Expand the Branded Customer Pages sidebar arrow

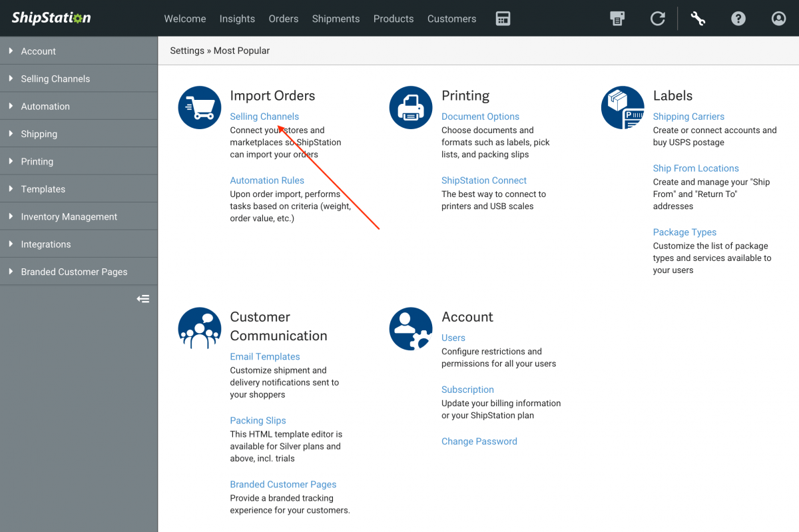(x=11, y=272)
